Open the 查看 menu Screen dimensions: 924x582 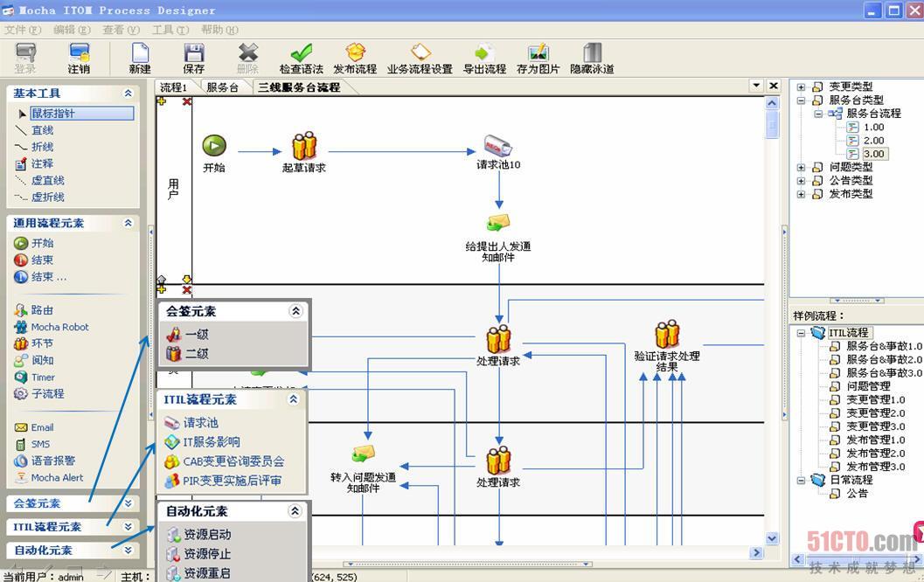(121, 30)
